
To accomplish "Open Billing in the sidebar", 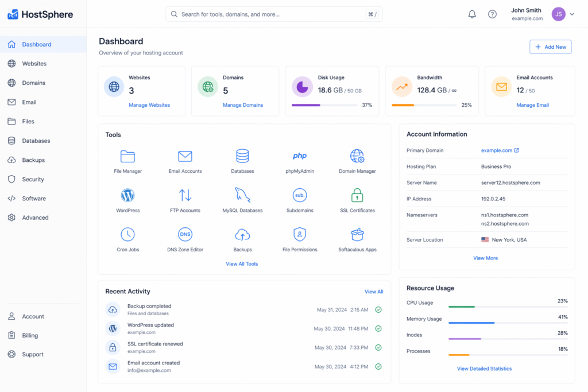I will tap(43, 335).
